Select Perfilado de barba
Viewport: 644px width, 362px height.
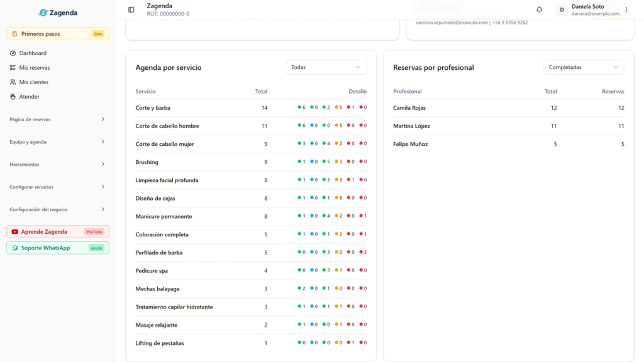point(251,253)
